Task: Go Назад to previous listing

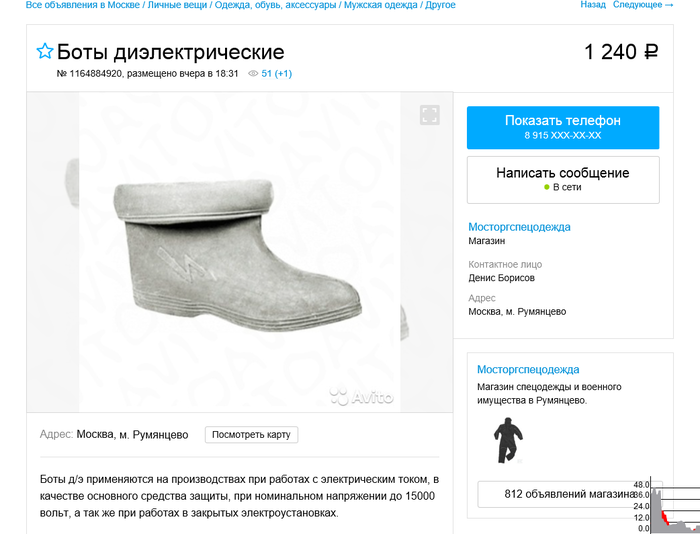Action: (x=593, y=5)
